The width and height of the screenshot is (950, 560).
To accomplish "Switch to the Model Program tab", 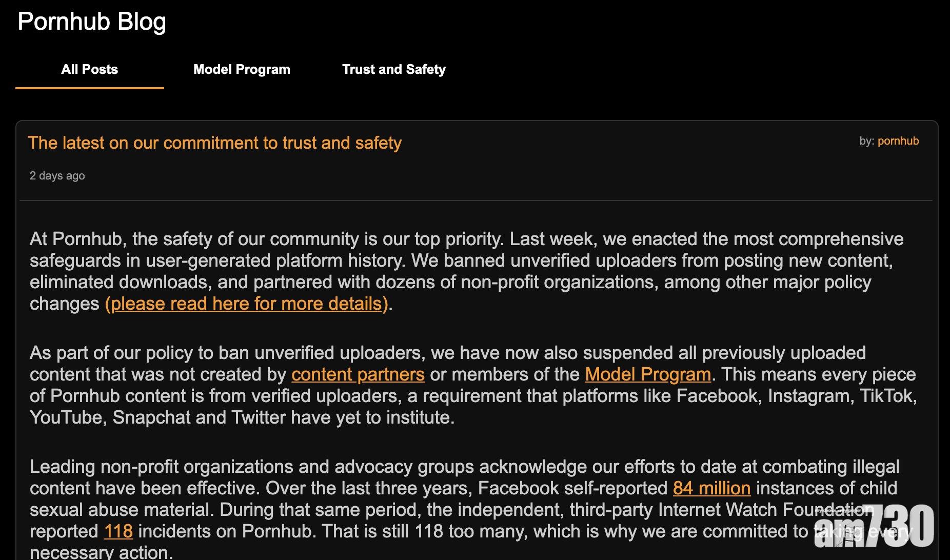I will (242, 69).
